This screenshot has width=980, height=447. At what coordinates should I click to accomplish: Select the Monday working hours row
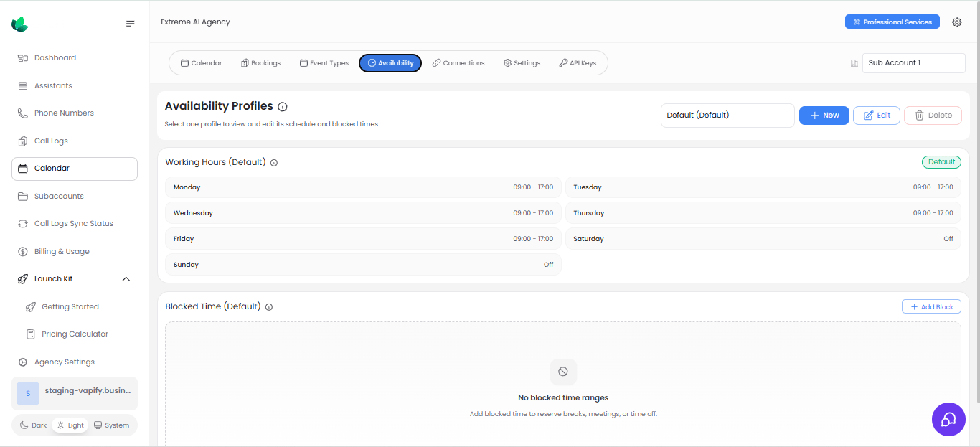click(363, 187)
